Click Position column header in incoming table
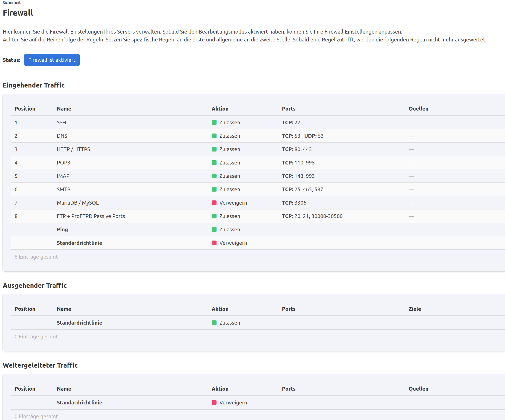The height and width of the screenshot is (420, 505). [25, 109]
